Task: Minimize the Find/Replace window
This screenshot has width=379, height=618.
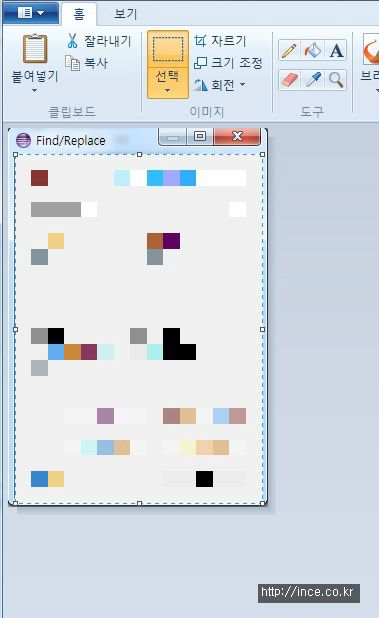Action: coord(173,137)
